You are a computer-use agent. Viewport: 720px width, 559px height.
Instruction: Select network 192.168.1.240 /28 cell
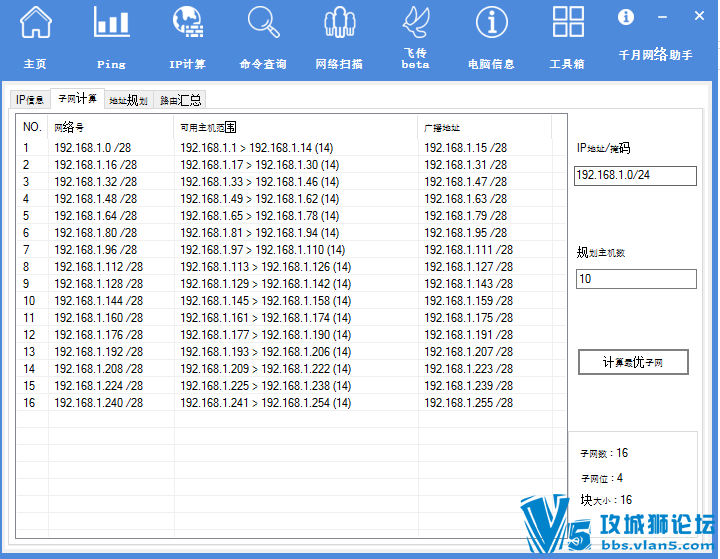(x=99, y=403)
